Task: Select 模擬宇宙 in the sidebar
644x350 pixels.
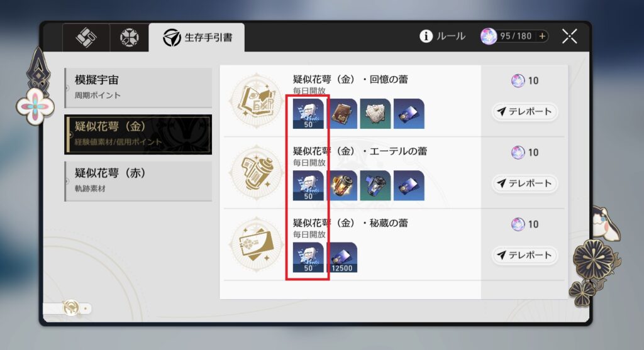Action: point(138,88)
